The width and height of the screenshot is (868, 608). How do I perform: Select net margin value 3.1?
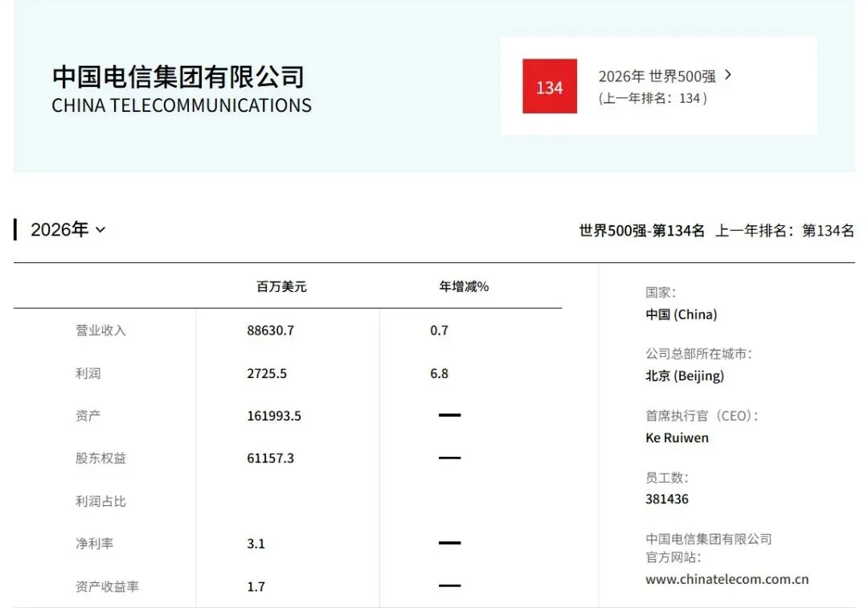[256, 544]
